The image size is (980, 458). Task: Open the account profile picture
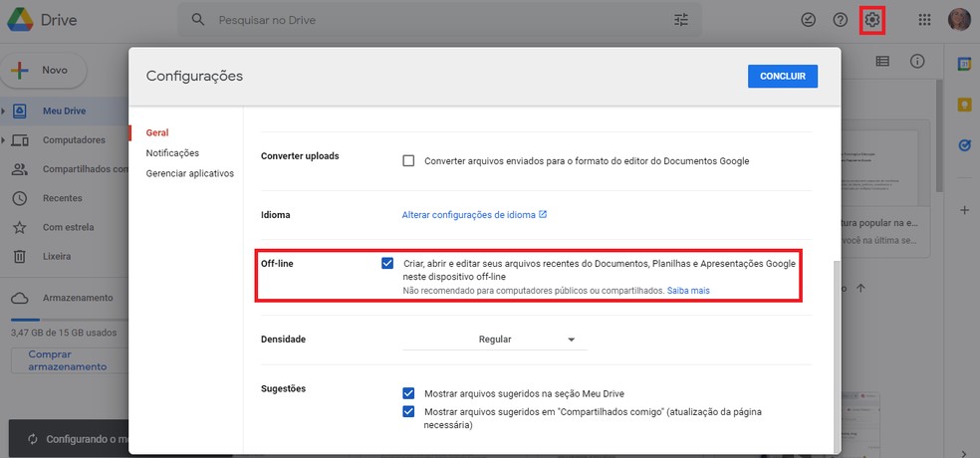959,20
